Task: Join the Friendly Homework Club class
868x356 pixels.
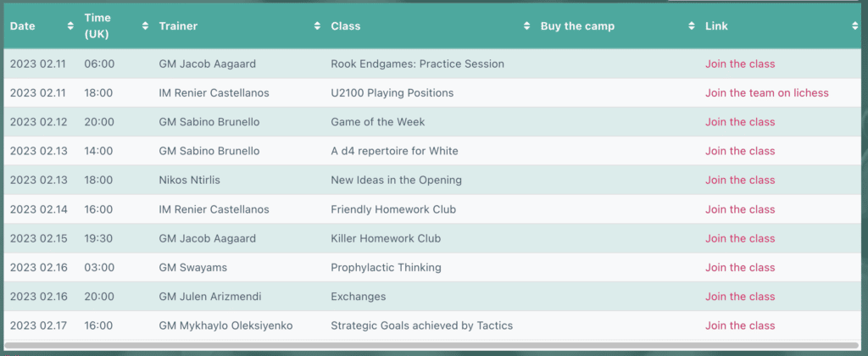Action: pos(740,209)
